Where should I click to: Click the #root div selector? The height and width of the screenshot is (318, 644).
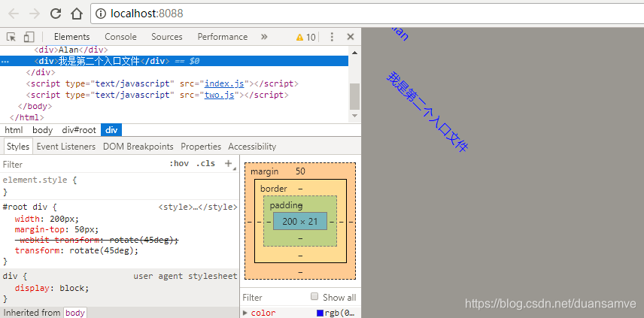[26, 207]
